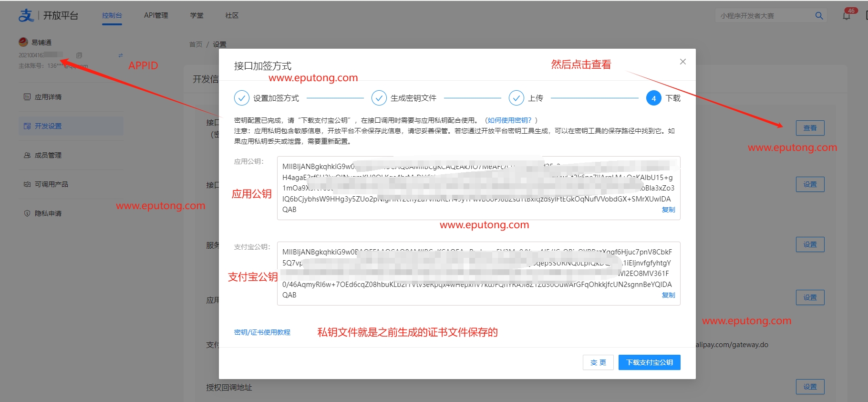The image size is (868, 402).
Task: Open the API管理 tab
Action: [x=156, y=15]
